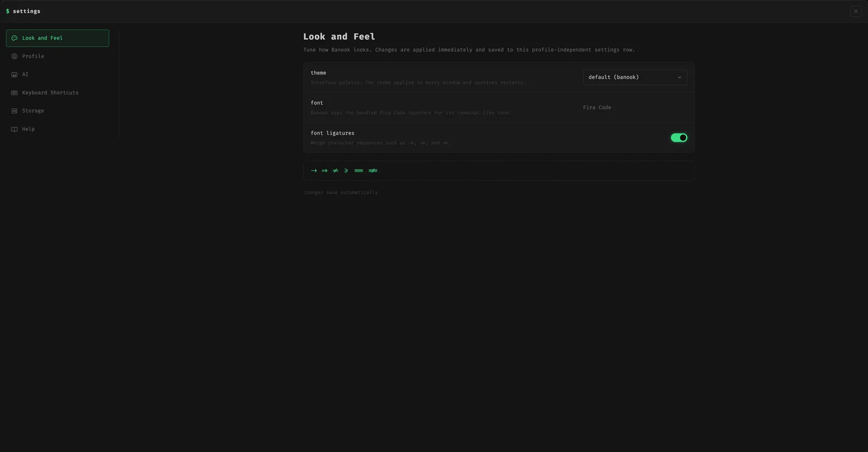Screen dimensions: 868x452
Task: Open the theme dropdown
Action: pyautogui.click(x=635, y=77)
